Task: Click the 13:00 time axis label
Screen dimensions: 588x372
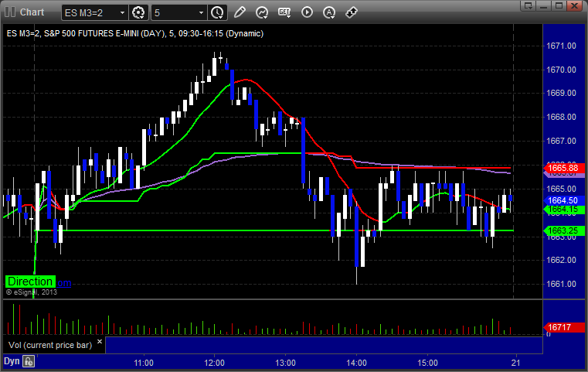Action: (285, 363)
